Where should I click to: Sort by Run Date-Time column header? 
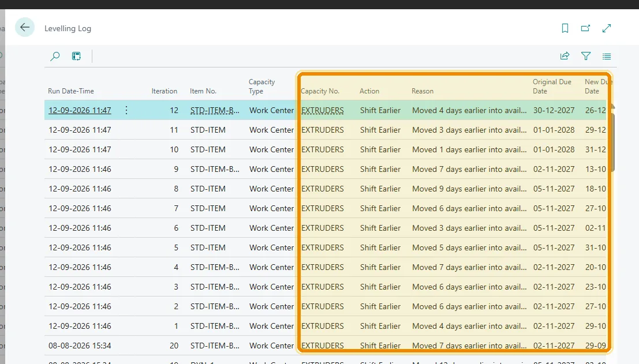(71, 91)
